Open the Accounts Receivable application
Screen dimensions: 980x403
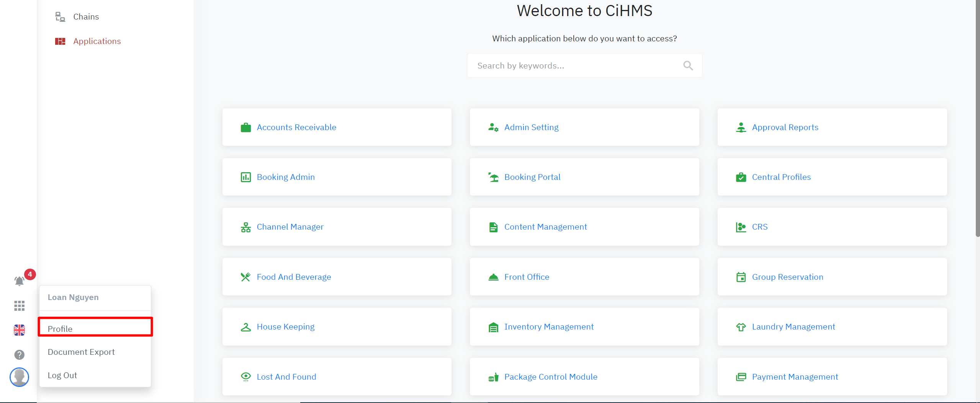coord(337,127)
